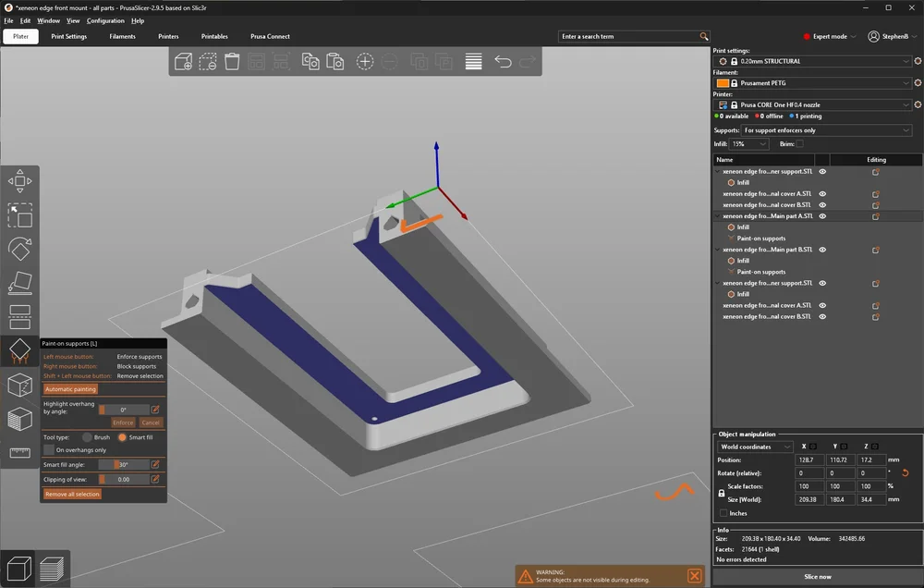Click the Position X value field
The height and width of the screenshot is (588, 924).
(x=809, y=460)
